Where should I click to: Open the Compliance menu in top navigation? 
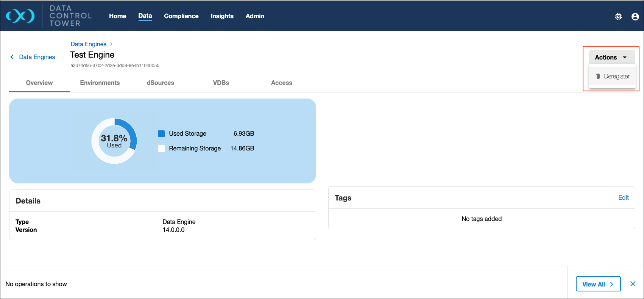click(181, 16)
